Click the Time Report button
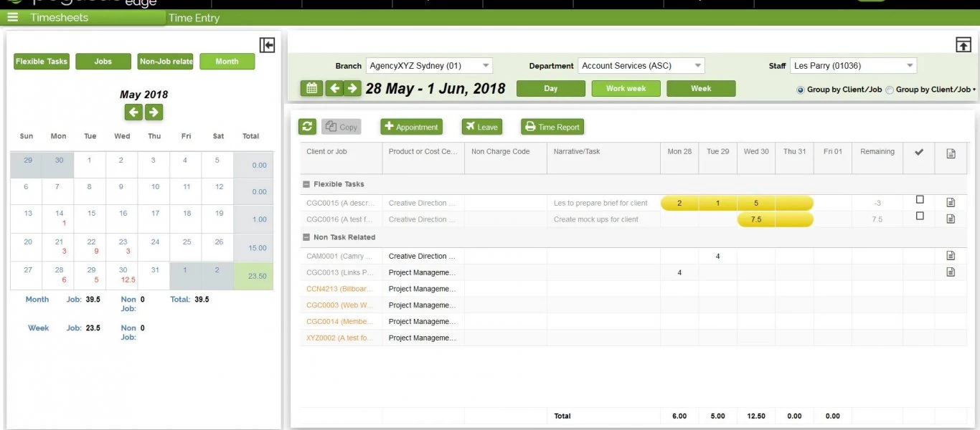The width and height of the screenshot is (980, 430). [552, 127]
